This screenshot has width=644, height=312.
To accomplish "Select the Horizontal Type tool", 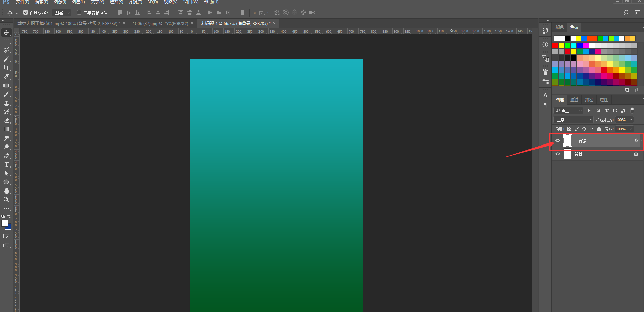I will click(6, 164).
